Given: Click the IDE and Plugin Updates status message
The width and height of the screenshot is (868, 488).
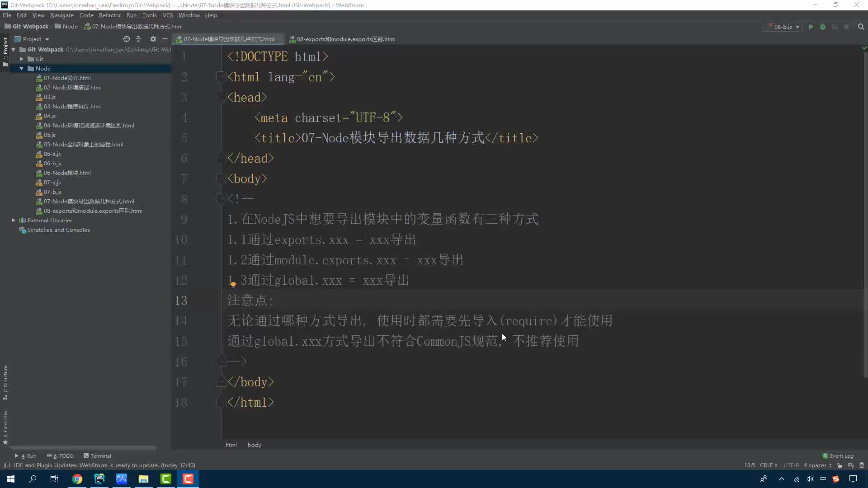Looking at the screenshot, I should point(104,465).
